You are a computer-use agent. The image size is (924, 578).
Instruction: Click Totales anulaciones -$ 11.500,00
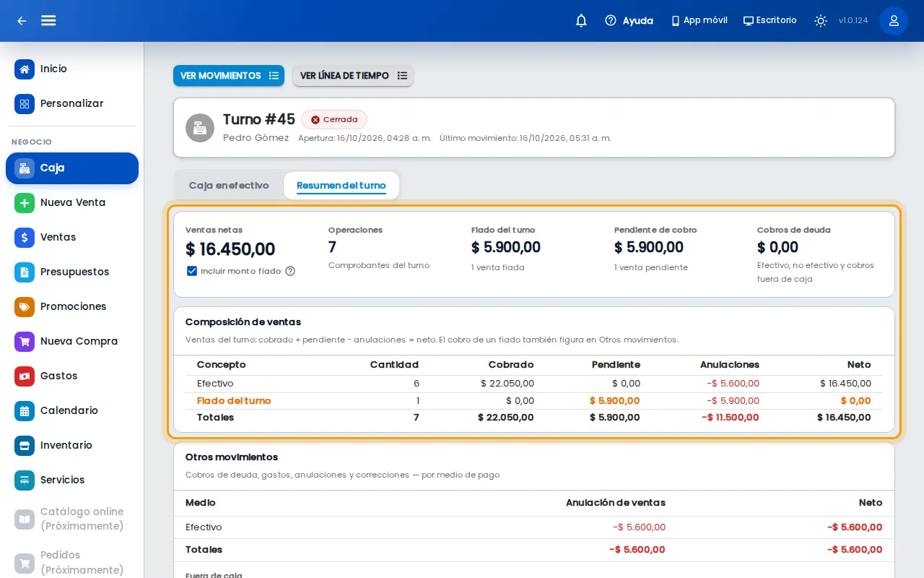(730, 418)
